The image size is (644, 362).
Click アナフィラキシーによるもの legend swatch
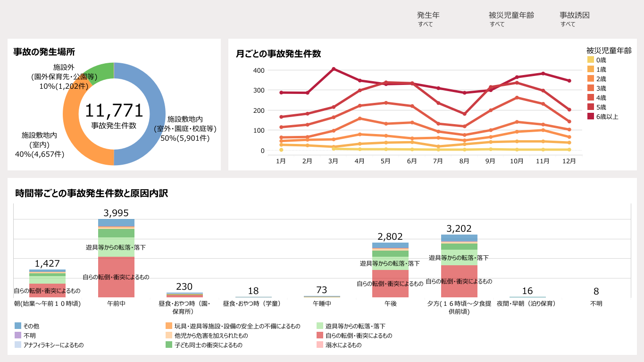[x=18, y=345]
